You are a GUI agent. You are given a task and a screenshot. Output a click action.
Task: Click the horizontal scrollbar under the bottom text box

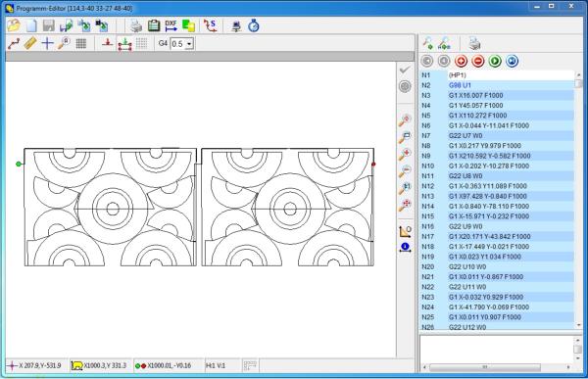(x=484, y=367)
